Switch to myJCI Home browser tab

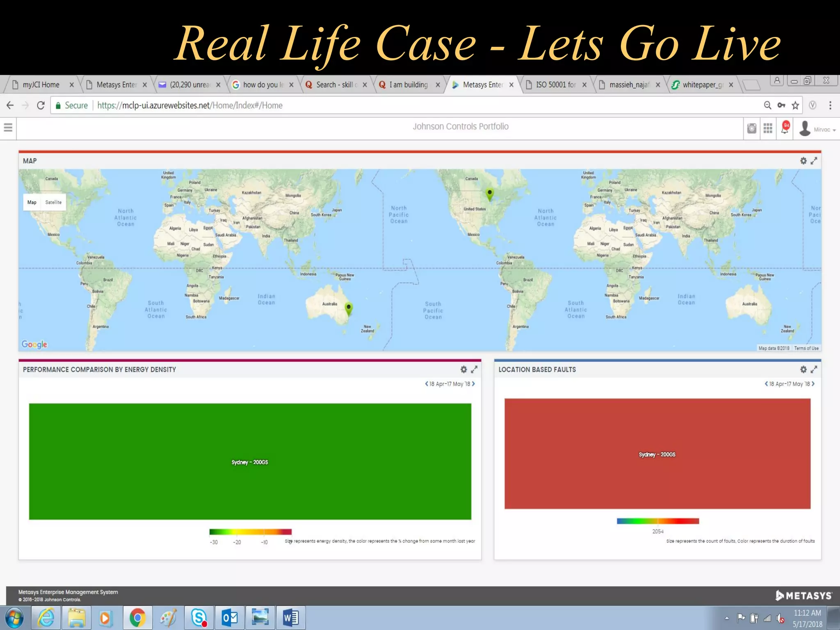point(41,84)
